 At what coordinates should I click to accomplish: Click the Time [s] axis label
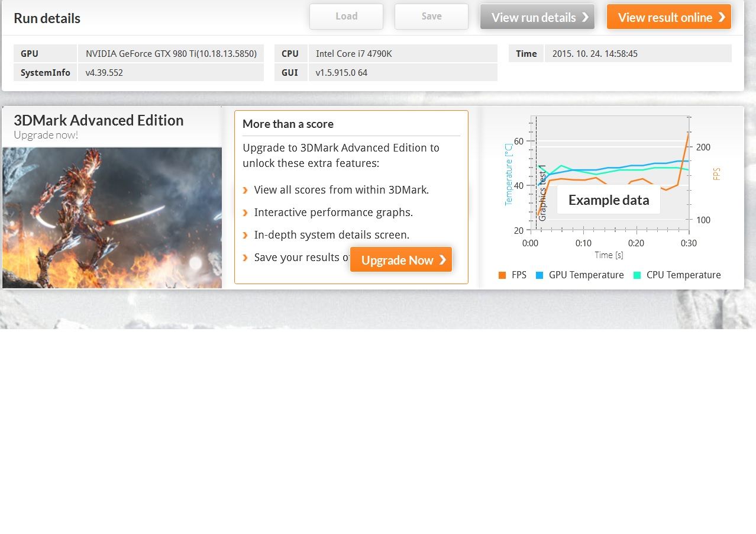pyautogui.click(x=609, y=255)
